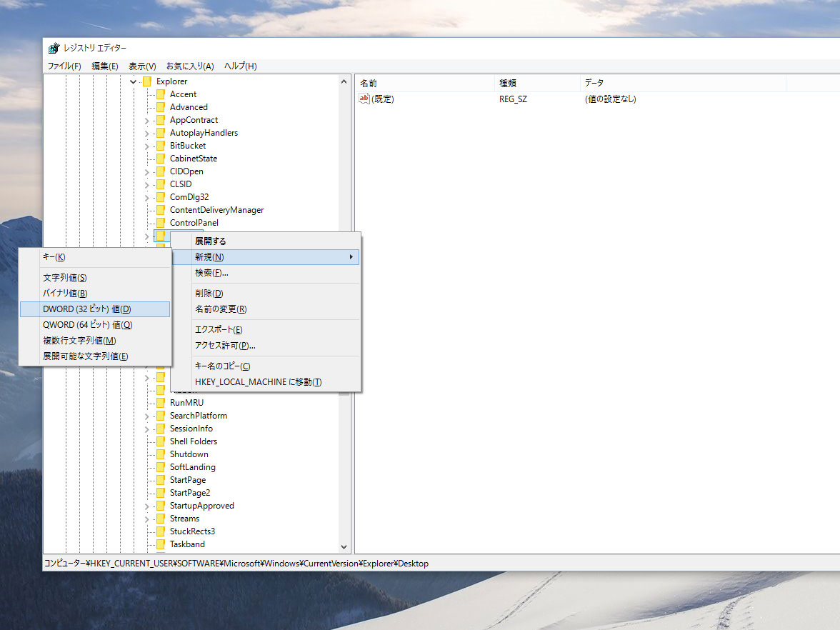Select DWORD (32 ビット) 値 in submenu

[x=86, y=309]
